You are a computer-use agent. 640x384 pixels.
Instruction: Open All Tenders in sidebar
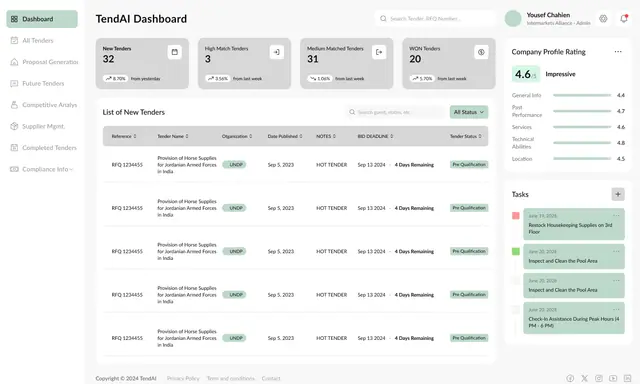click(x=38, y=40)
